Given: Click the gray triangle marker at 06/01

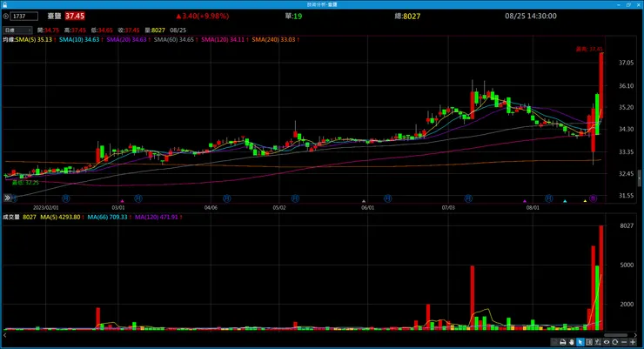Looking at the screenshot, I should 364,201.
